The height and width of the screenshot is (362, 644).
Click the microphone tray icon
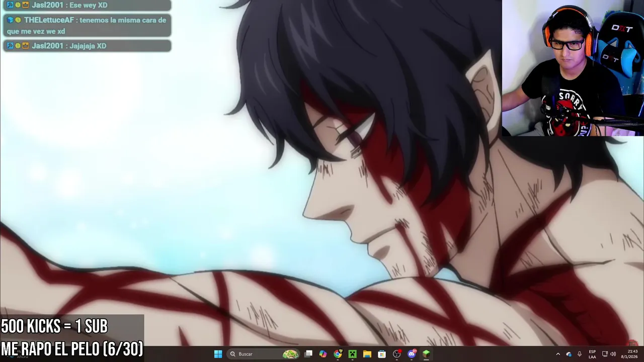coord(580,354)
